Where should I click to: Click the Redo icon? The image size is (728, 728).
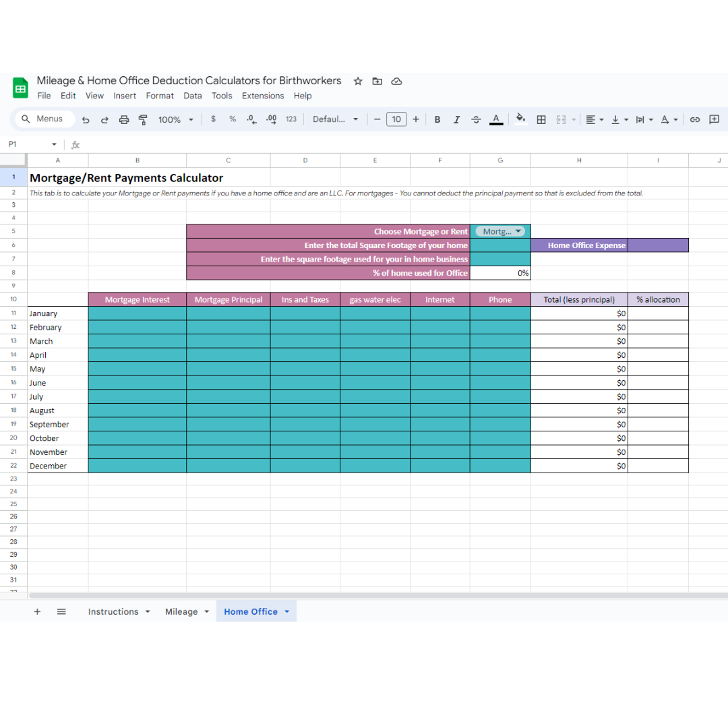coord(104,120)
